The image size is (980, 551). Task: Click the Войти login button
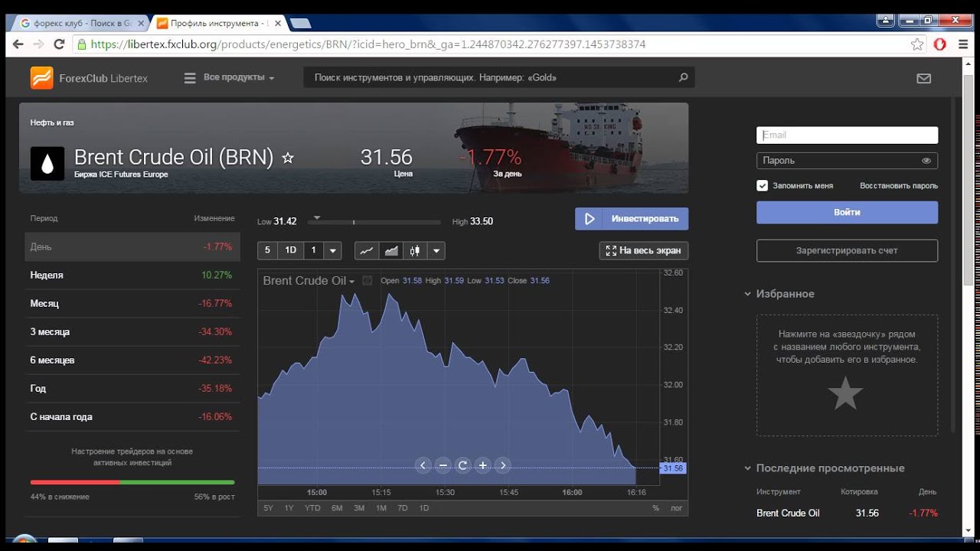[847, 212]
